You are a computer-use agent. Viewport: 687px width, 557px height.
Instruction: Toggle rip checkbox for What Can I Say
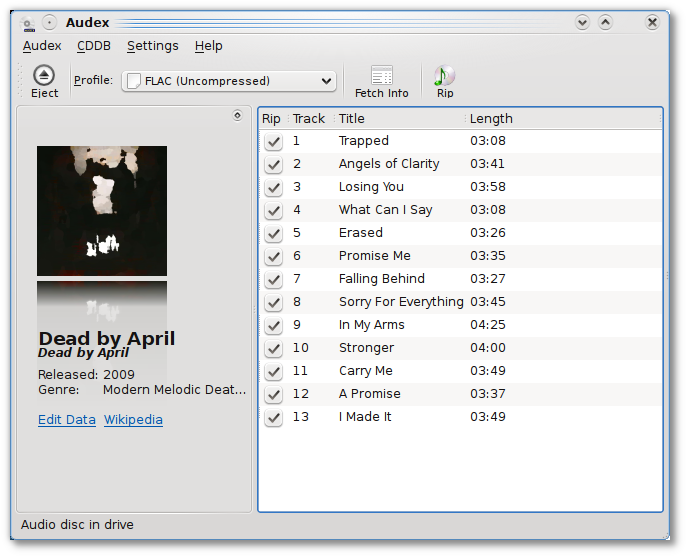273,210
